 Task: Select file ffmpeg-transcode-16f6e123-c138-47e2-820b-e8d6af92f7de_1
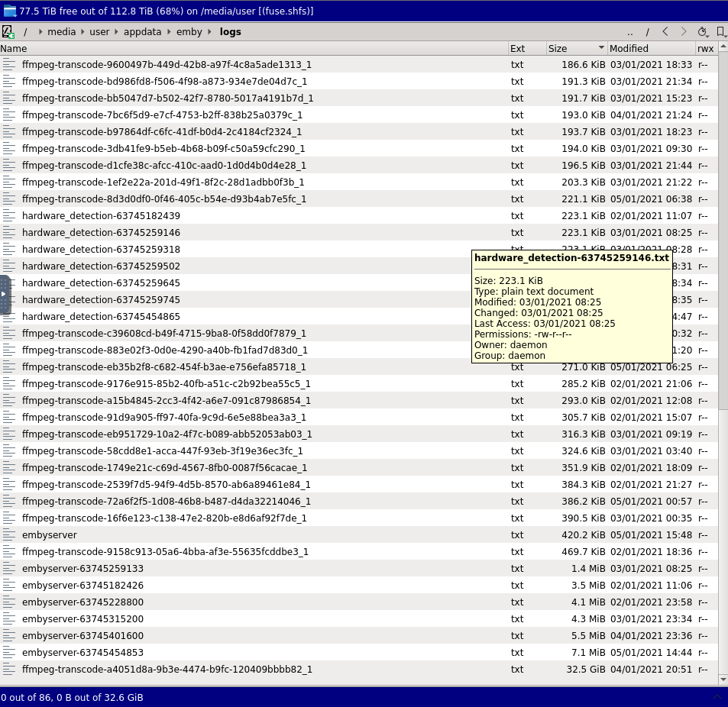point(164,518)
